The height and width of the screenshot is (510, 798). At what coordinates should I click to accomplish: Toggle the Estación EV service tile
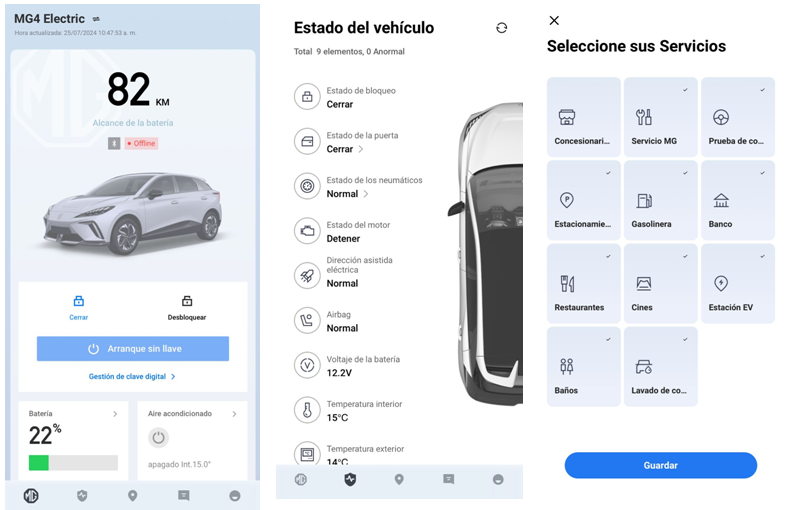[x=737, y=284]
